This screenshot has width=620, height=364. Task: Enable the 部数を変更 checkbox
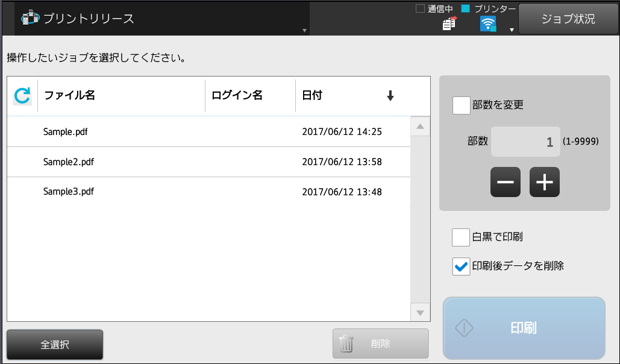coord(461,105)
